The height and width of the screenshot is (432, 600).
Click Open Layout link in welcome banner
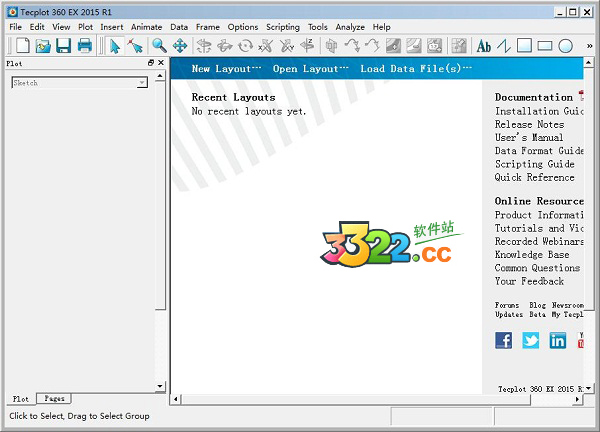pyautogui.click(x=311, y=68)
